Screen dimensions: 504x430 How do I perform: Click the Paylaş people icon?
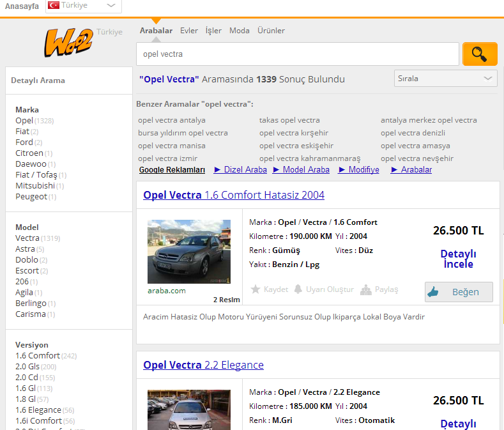point(366,289)
